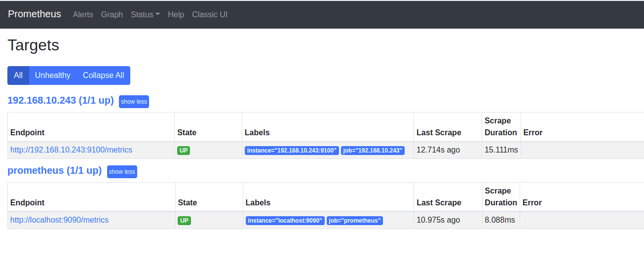Select scrape duration 15.111ms
Image resolution: width=644 pixels, height=271 pixels.
(x=501, y=150)
